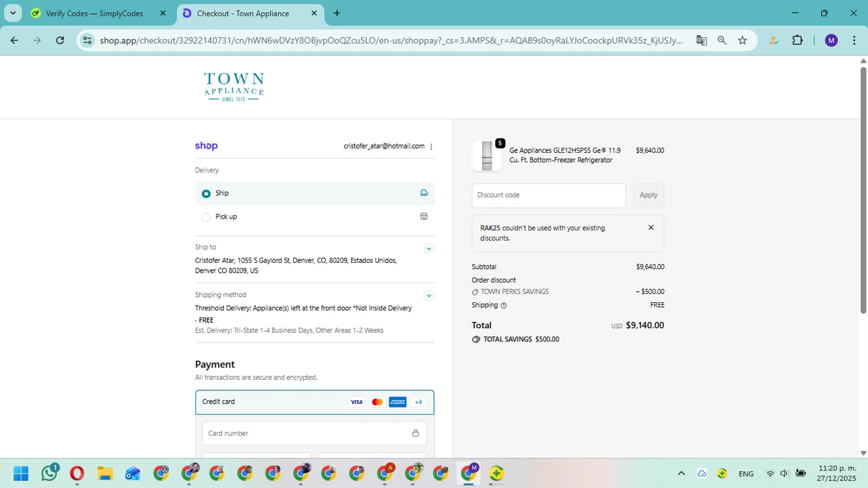Click email cristofer_atar@hotmail.com

[384, 146]
